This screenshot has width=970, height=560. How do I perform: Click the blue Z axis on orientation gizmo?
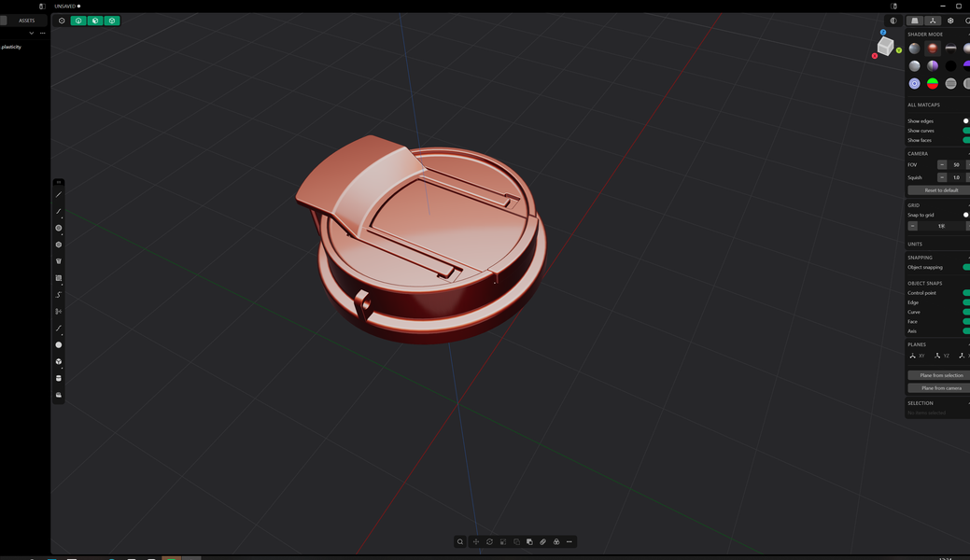(883, 32)
